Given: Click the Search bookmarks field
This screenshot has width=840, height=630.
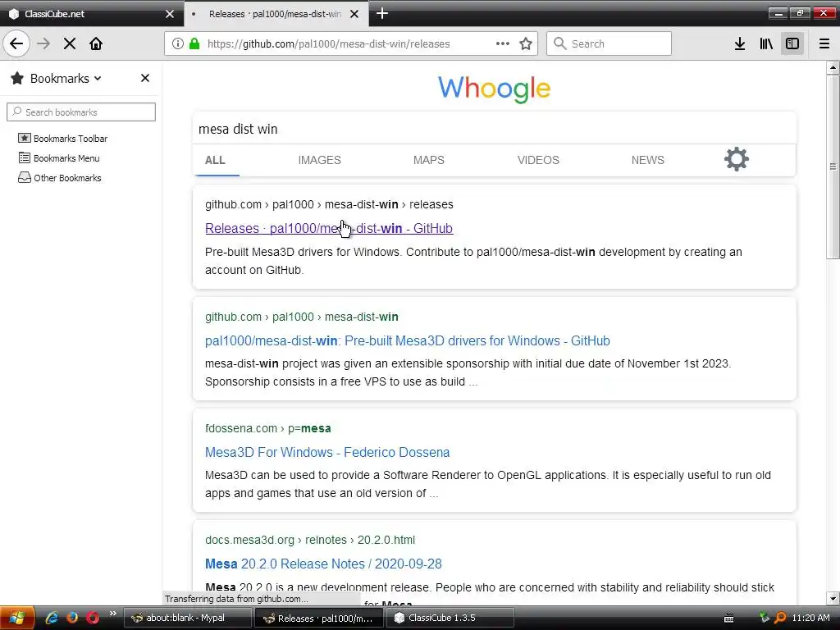Looking at the screenshot, I should (x=81, y=112).
